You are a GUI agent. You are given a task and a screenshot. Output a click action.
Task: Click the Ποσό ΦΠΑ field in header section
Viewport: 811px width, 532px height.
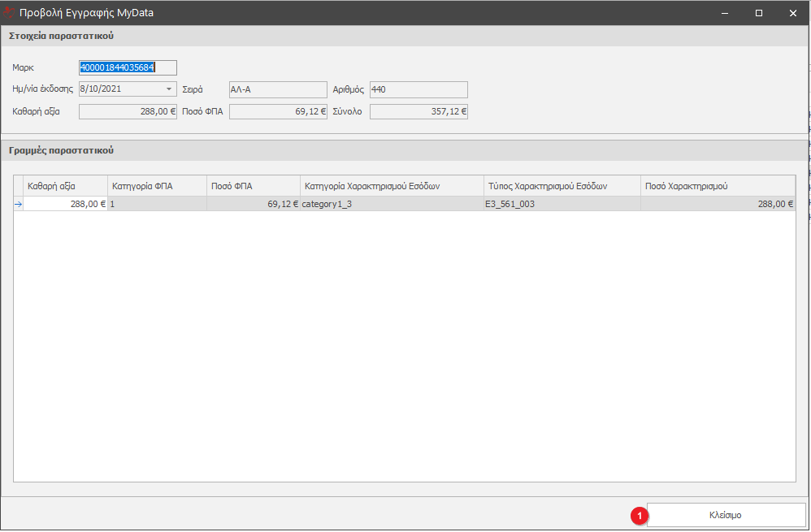[278, 111]
